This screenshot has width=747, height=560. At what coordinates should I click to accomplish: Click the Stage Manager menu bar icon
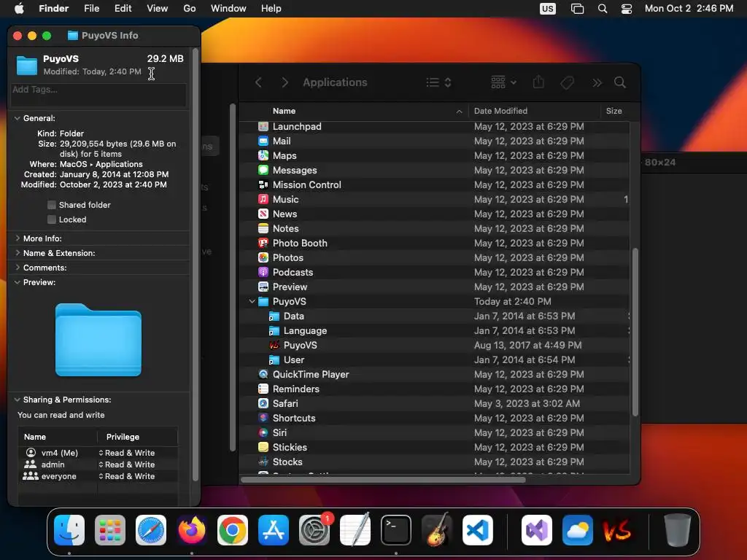coord(578,9)
